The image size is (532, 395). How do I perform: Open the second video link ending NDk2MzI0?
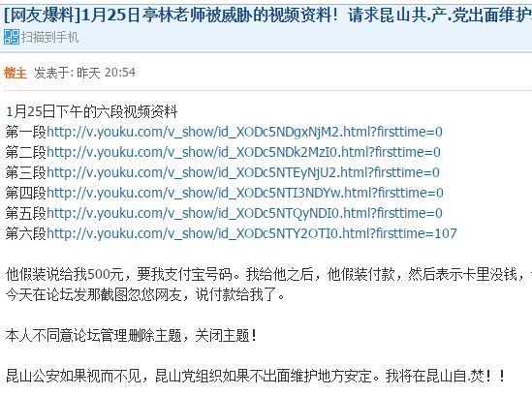[243, 152]
